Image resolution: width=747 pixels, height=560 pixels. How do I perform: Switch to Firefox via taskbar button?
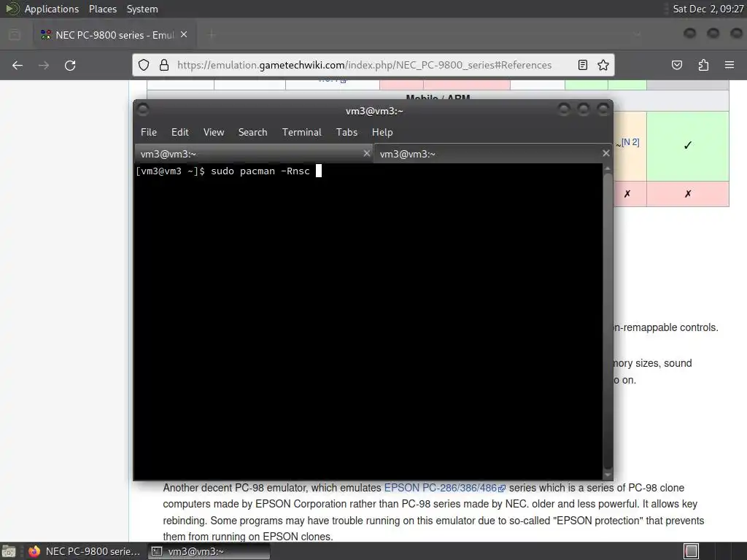(x=85, y=551)
